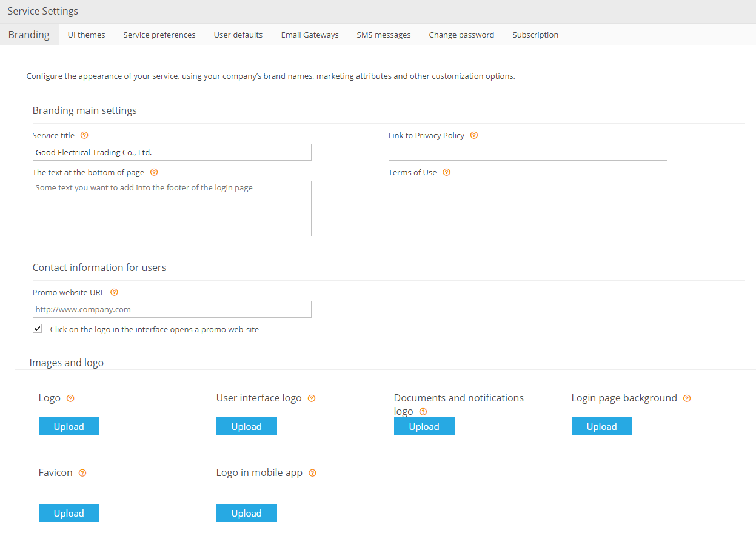Upload a Login page background
This screenshot has height=533, width=756.
[602, 426]
